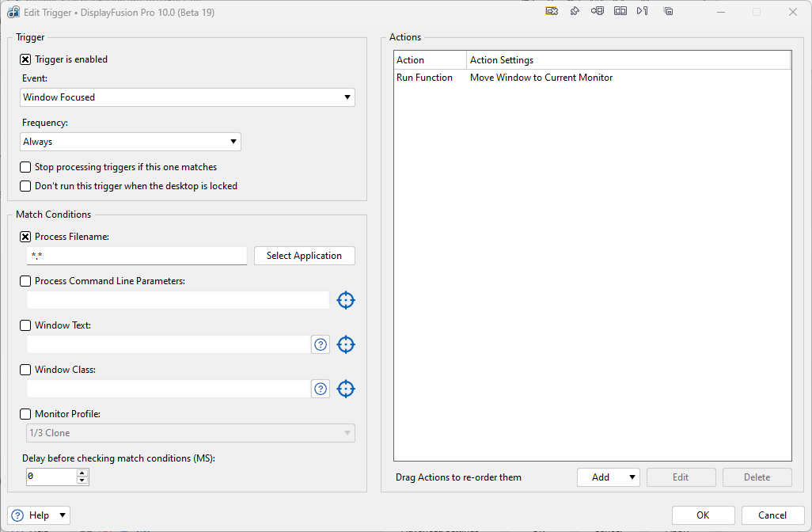Click the pin icon in the title bar

pyautogui.click(x=575, y=11)
